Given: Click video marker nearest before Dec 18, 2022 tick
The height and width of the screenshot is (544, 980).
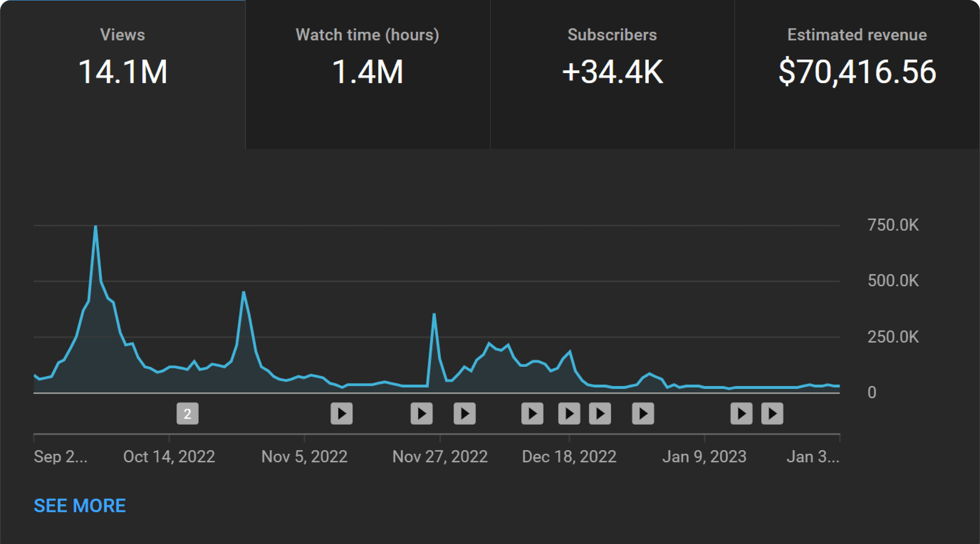Looking at the screenshot, I should pyautogui.click(x=532, y=414).
